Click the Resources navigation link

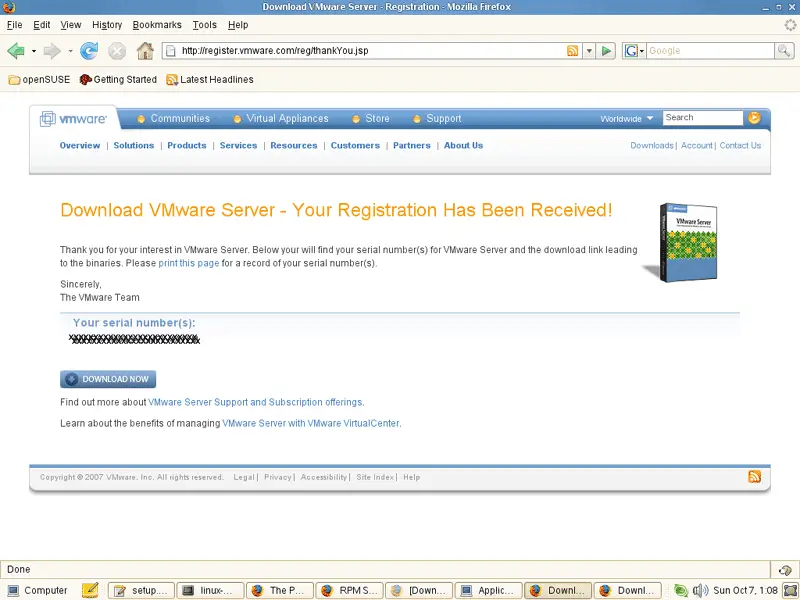tap(294, 145)
